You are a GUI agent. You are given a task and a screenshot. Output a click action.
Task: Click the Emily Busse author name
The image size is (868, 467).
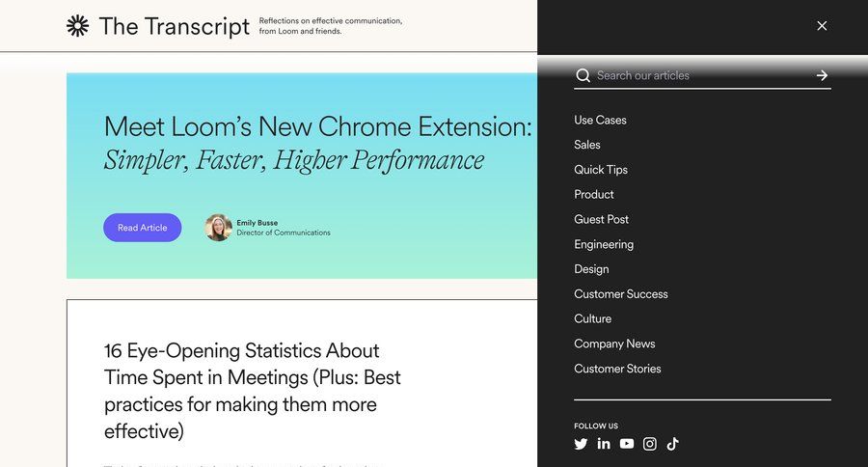[258, 223]
